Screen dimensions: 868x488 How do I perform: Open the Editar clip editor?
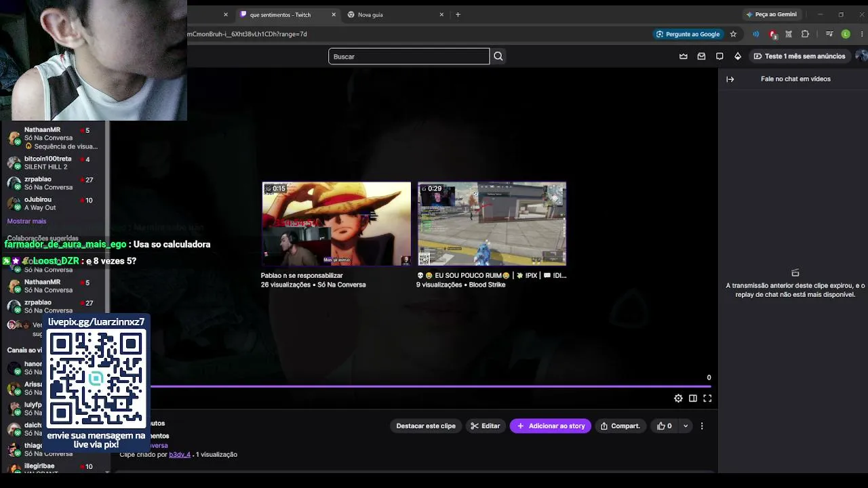(486, 426)
